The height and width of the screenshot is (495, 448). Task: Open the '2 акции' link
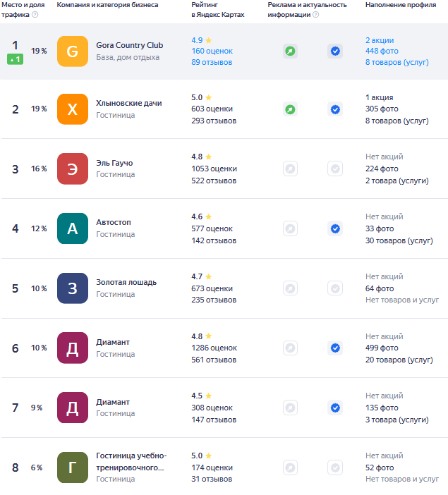(x=380, y=40)
